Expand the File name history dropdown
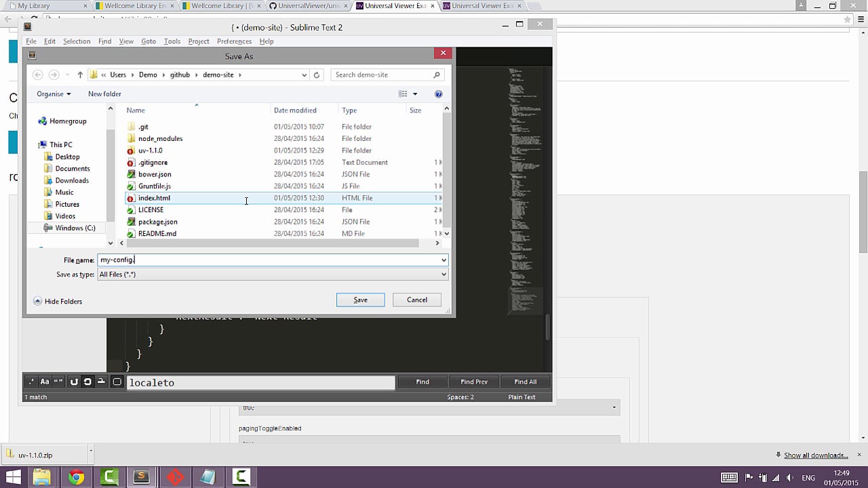The width and height of the screenshot is (868, 488). coord(444,260)
